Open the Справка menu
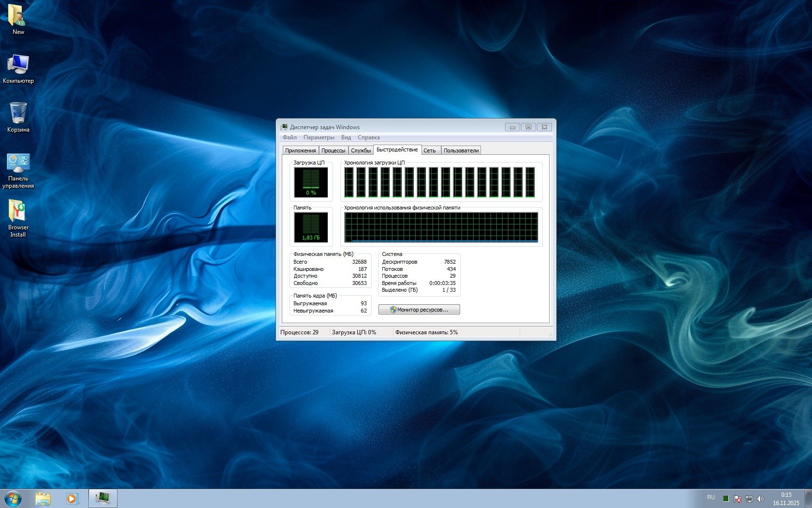 (x=368, y=137)
